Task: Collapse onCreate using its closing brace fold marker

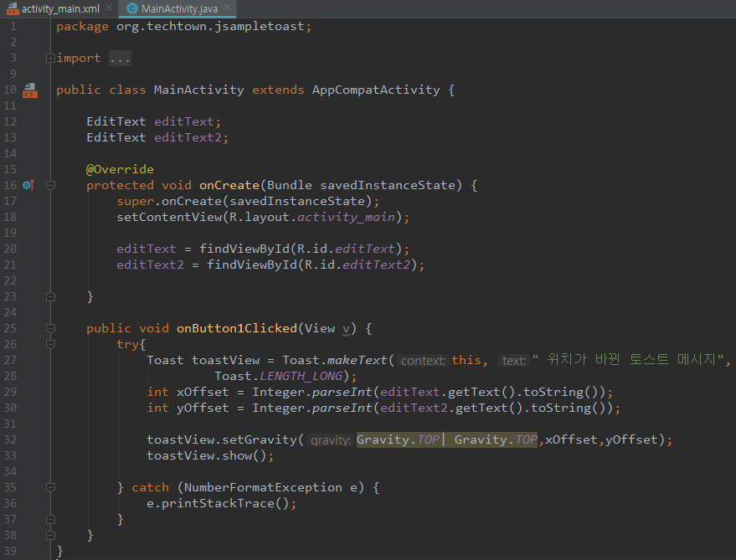Action: [51, 296]
